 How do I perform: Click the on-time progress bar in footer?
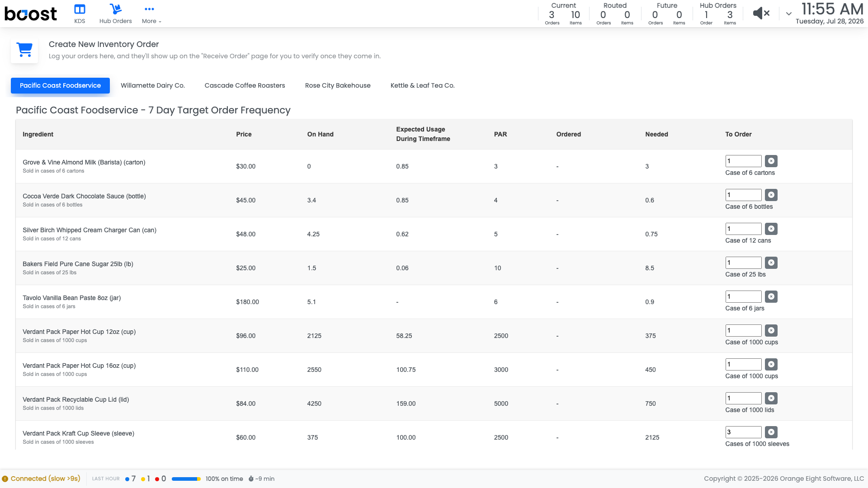(186, 479)
